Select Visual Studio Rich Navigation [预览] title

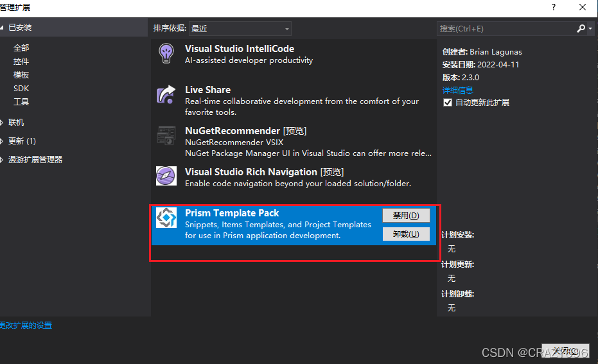tap(264, 172)
